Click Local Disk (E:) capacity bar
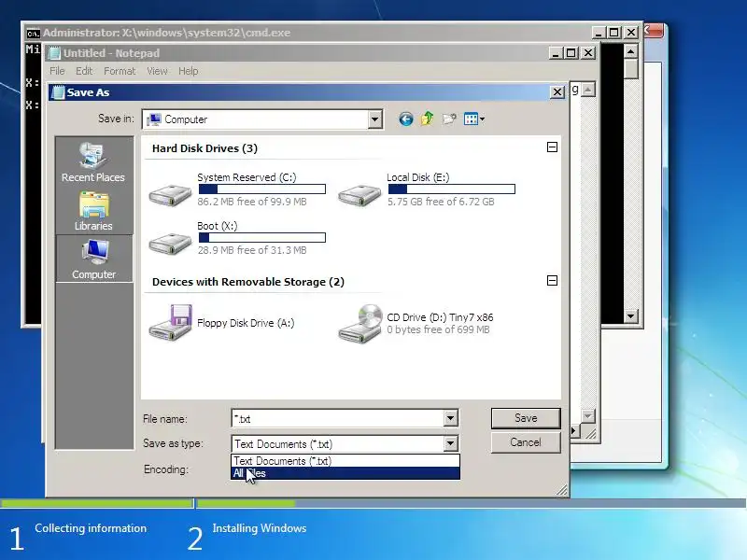The height and width of the screenshot is (560, 747). click(x=452, y=189)
